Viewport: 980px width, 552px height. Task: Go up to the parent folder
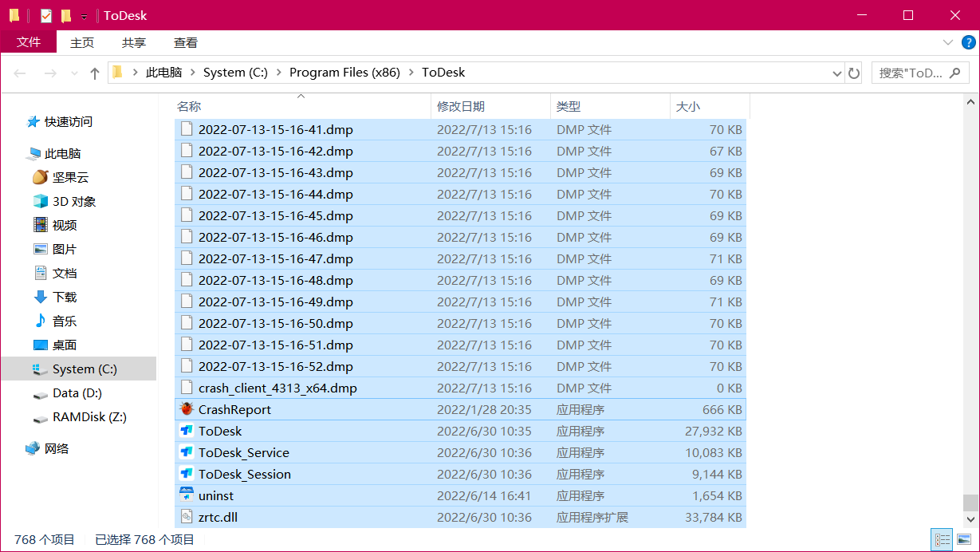(x=95, y=73)
